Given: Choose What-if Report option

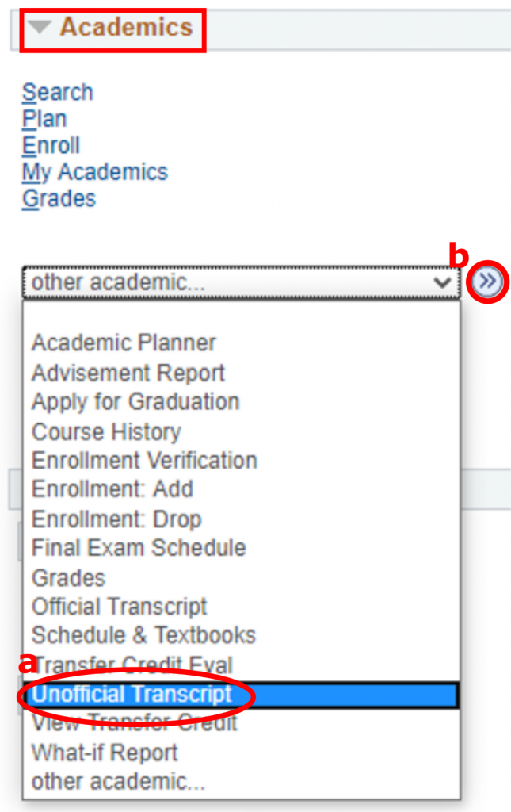Looking at the screenshot, I should [105, 753].
